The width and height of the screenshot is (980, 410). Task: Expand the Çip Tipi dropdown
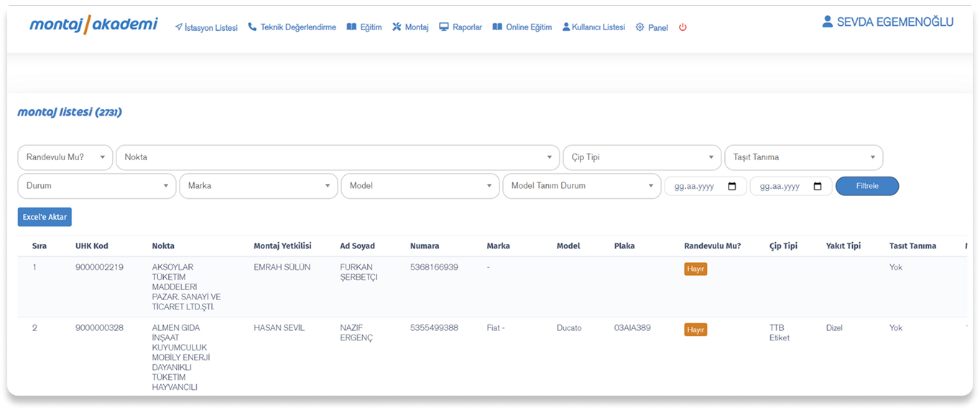(642, 157)
